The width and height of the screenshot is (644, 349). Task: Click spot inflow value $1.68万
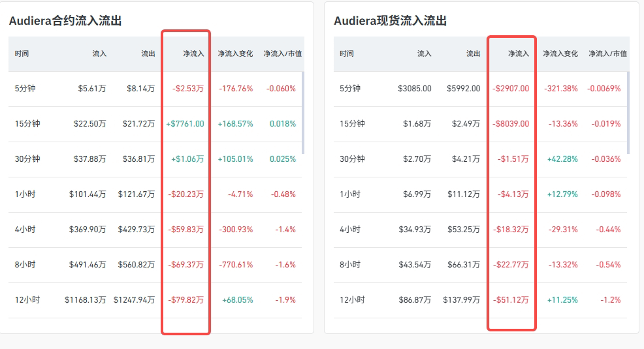(417, 124)
